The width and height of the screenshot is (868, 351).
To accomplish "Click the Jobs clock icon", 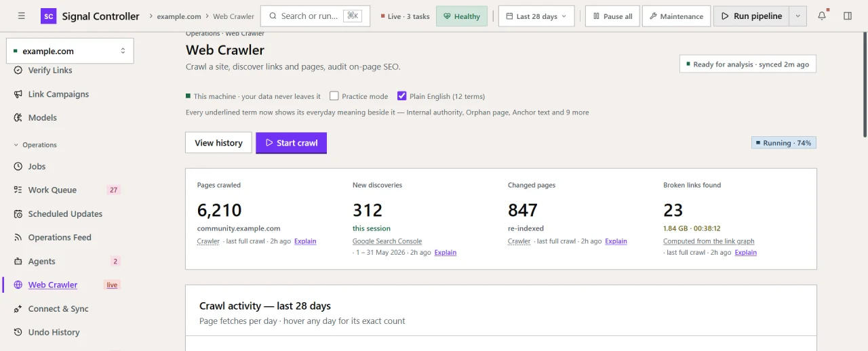I will pos(18,167).
